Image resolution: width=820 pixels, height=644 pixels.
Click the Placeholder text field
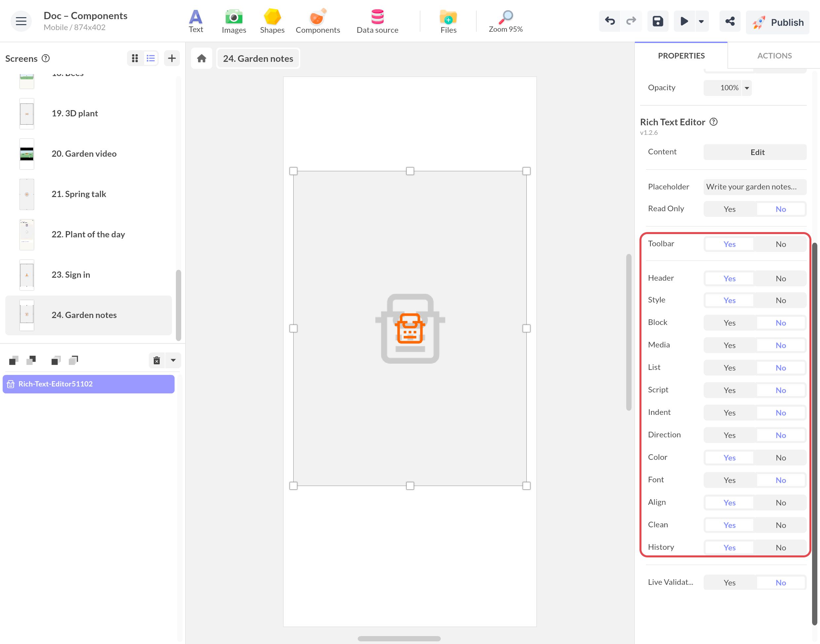pos(755,187)
